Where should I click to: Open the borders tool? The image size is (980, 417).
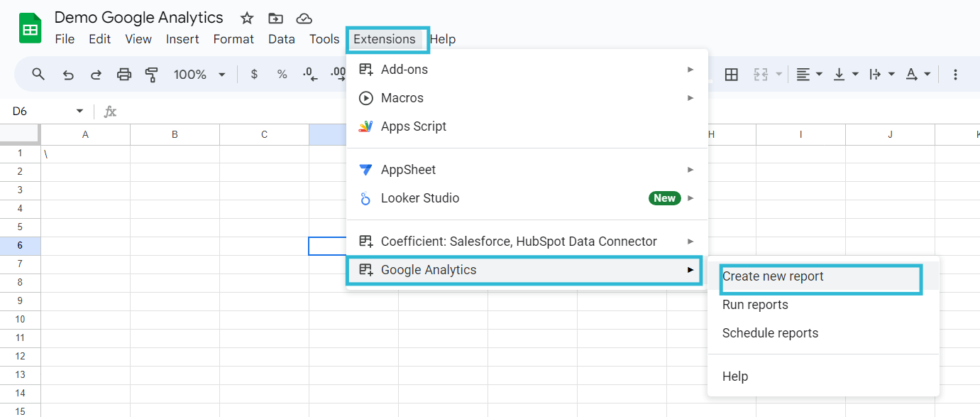(732, 74)
